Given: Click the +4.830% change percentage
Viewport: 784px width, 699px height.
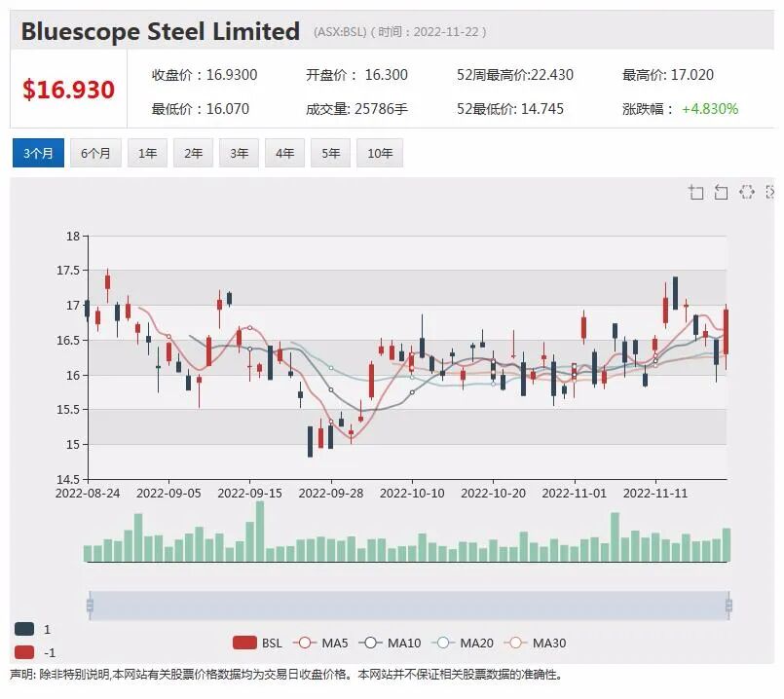Looking at the screenshot, I should (x=710, y=108).
